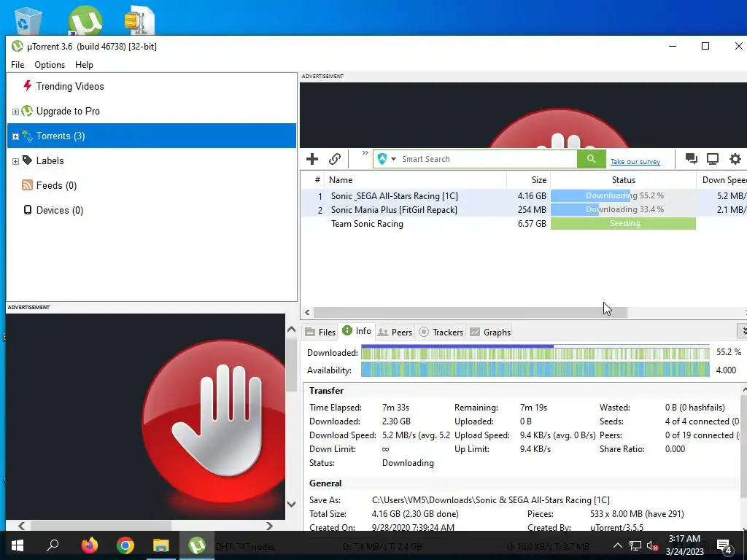This screenshot has width=747, height=560.
Task: Click the remote monitor toolbar icon
Action: coord(712,158)
